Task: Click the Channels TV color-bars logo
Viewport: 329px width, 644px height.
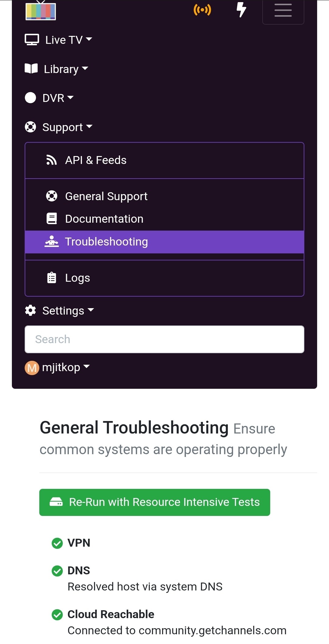Action: point(41,11)
